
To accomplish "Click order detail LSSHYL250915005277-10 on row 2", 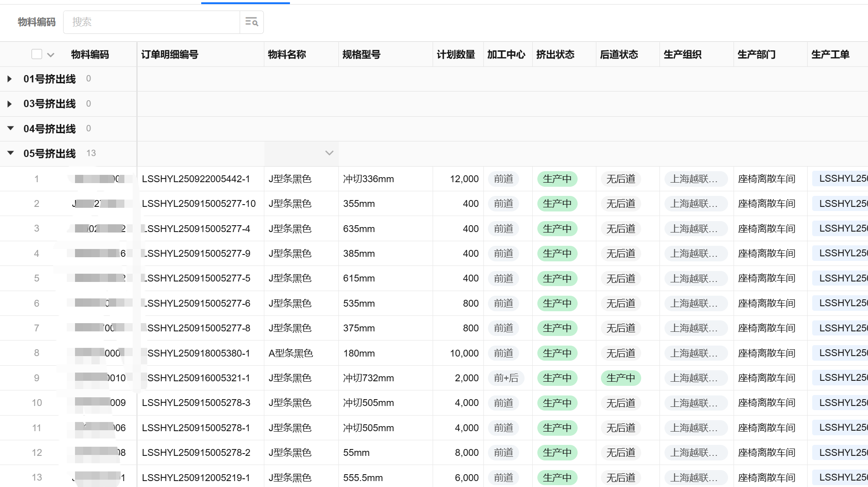I will pos(199,203).
